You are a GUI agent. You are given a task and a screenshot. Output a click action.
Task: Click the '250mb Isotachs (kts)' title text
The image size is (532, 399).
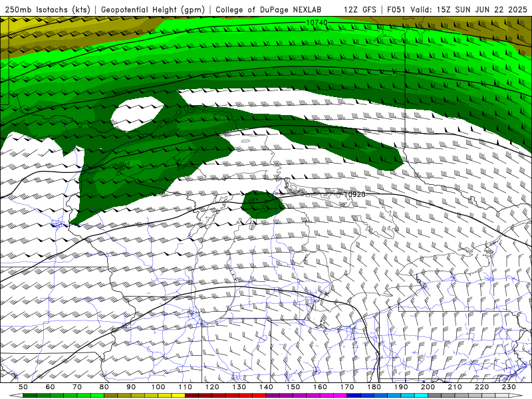click(x=48, y=10)
